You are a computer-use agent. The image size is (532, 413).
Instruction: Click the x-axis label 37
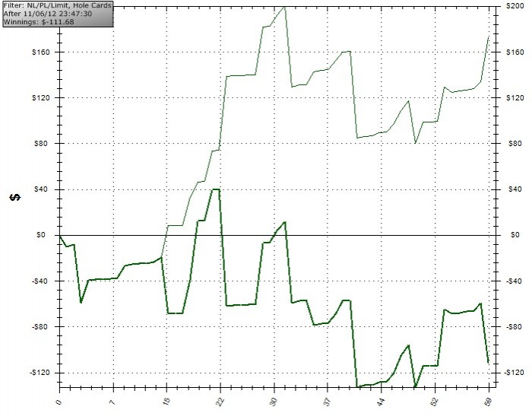[x=328, y=401]
